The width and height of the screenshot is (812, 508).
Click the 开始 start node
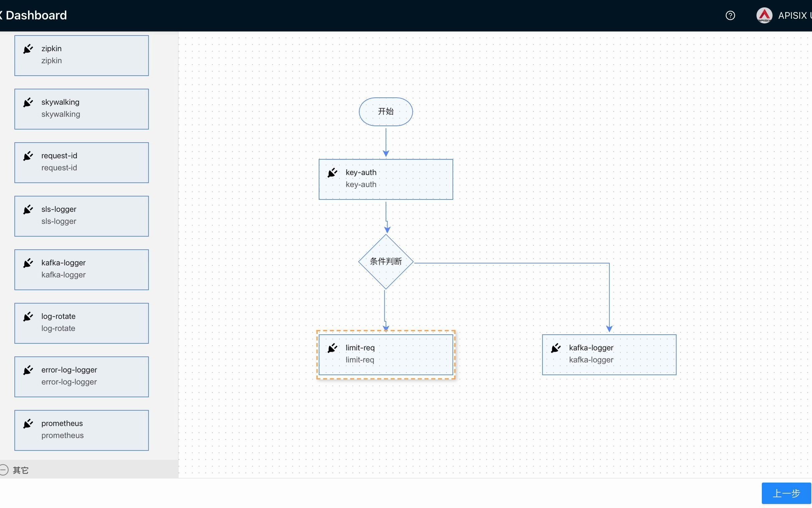pos(386,111)
